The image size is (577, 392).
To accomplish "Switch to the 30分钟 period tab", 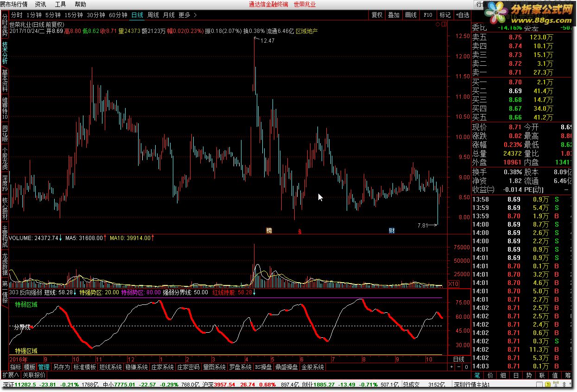I will pyautogui.click(x=95, y=15).
